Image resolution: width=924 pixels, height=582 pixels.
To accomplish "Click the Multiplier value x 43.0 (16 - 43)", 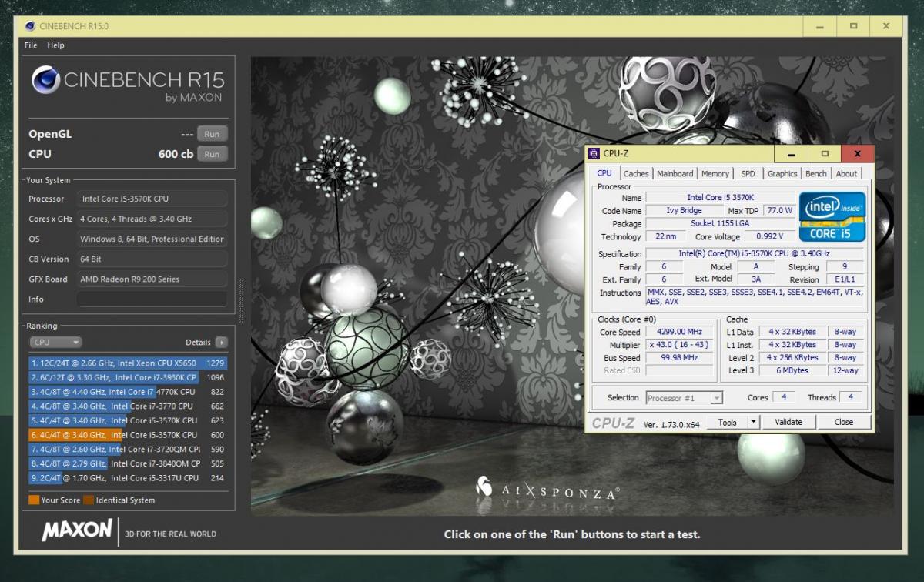I will click(680, 345).
